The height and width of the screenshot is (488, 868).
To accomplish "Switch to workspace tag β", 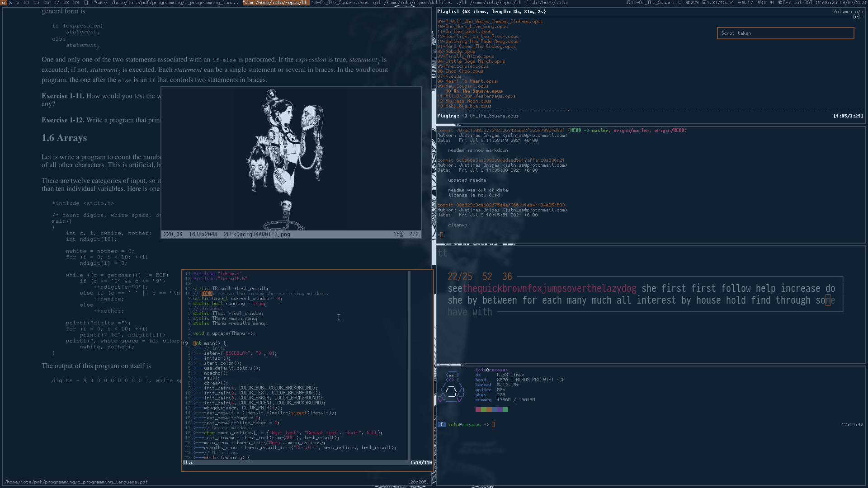I will (x=10, y=3).
